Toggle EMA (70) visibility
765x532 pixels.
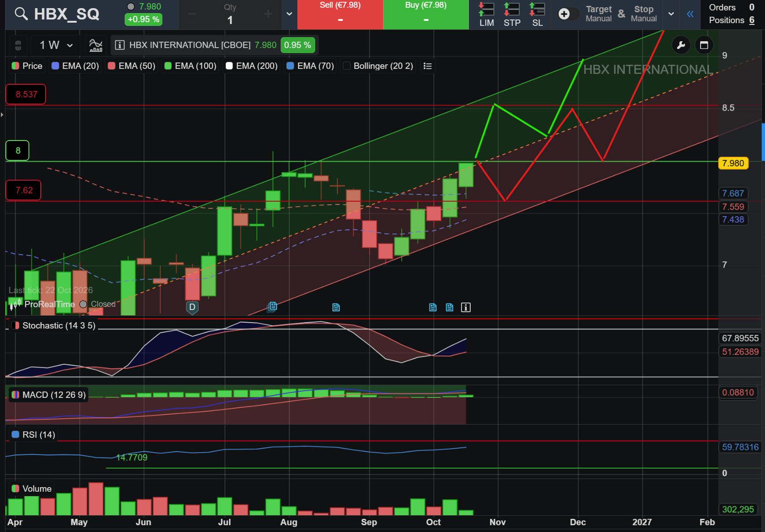[310, 66]
